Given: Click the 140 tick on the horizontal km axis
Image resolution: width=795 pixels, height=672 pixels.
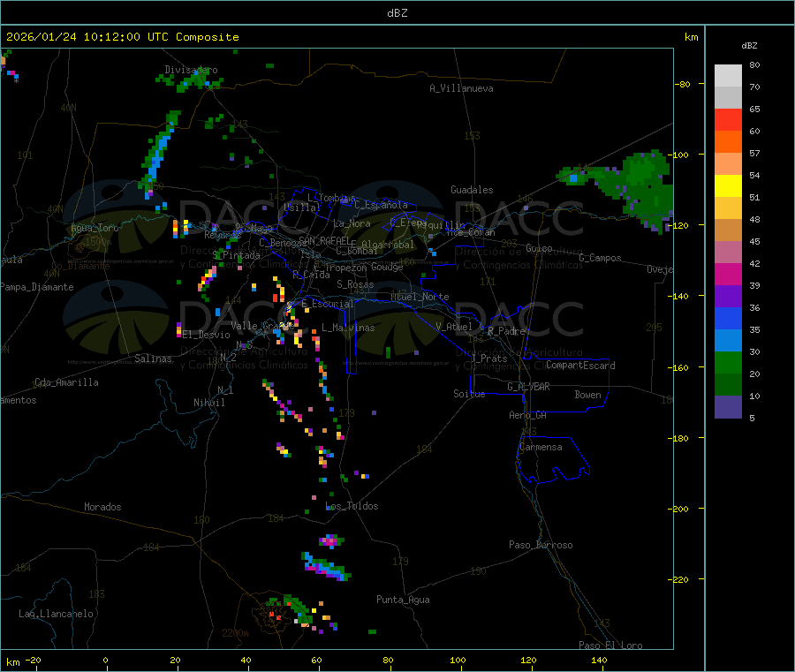Looking at the screenshot, I should [x=599, y=660].
